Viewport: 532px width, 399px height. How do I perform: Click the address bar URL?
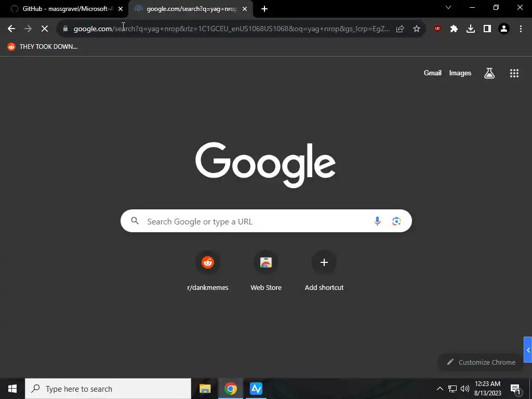click(231, 29)
